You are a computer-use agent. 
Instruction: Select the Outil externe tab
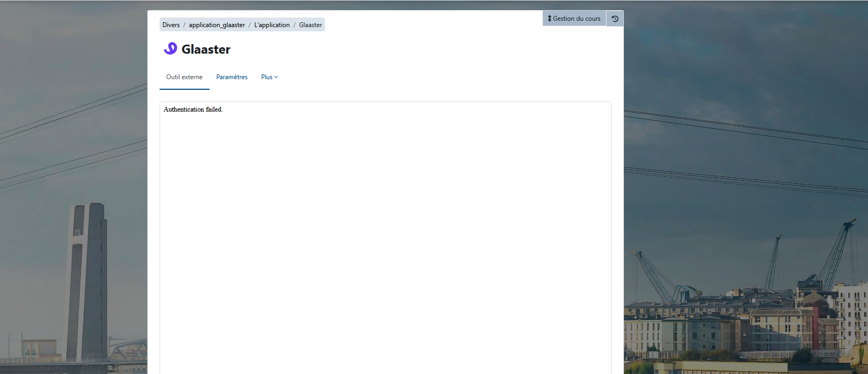click(x=184, y=77)
